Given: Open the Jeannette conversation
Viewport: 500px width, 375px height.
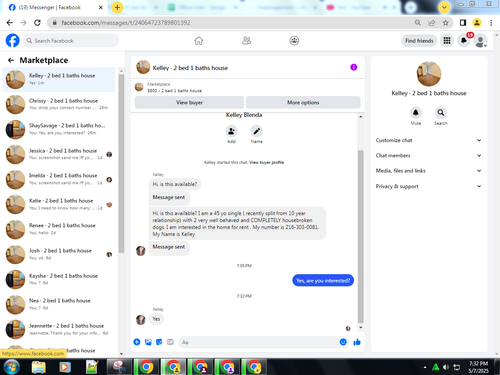Looking at the screenshot, I should tap(59, 329).
